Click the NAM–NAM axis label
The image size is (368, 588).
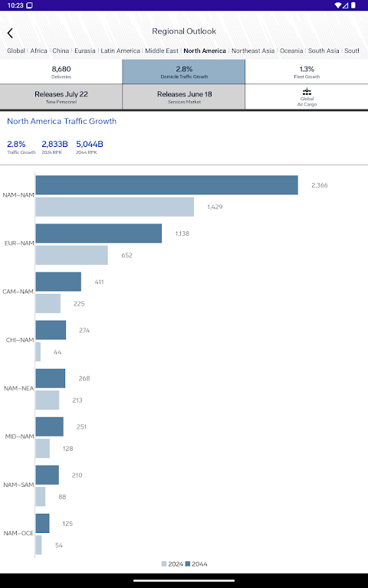18,195
